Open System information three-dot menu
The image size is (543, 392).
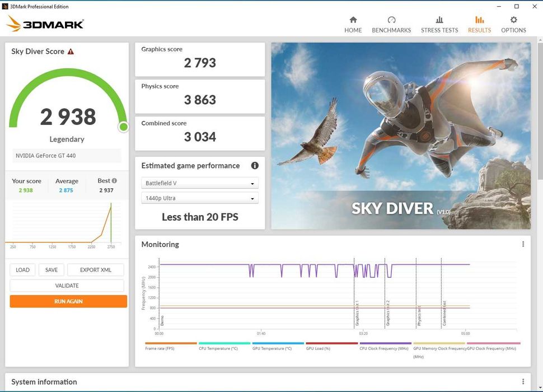523,382
